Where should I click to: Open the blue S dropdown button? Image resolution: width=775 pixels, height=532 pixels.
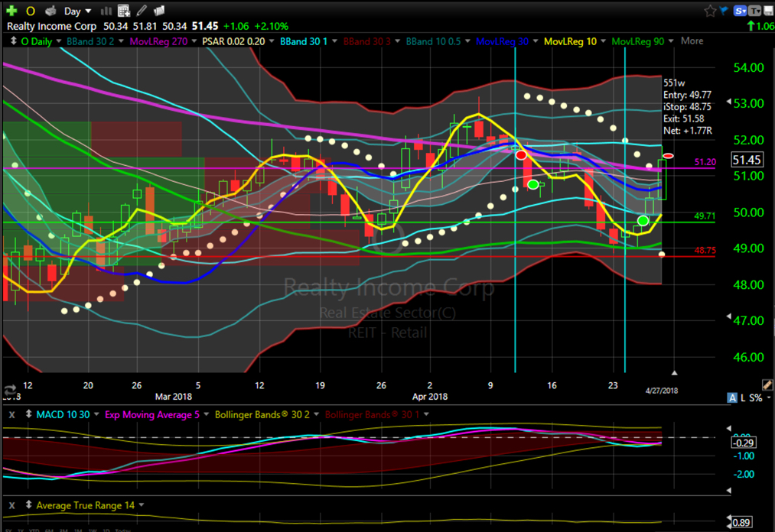point(740,11)
